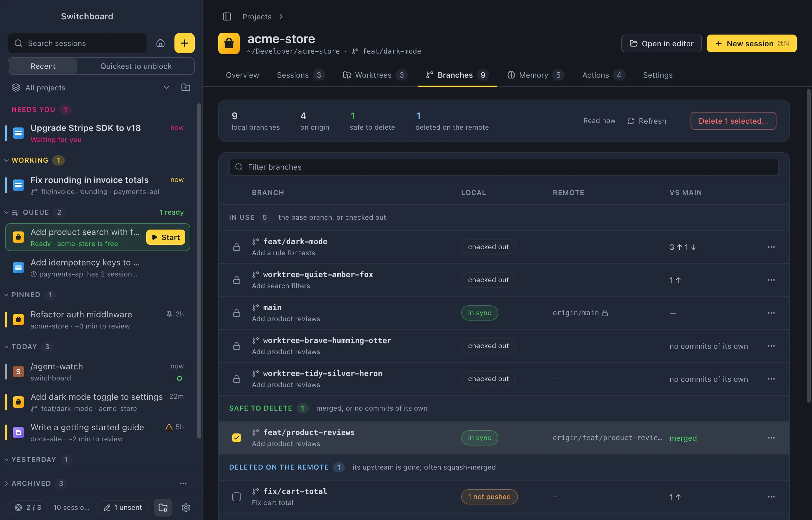The height and width of the screenshot is (520, 812).
Task: Refresh the branches list
Action: (x=647, y=121)
